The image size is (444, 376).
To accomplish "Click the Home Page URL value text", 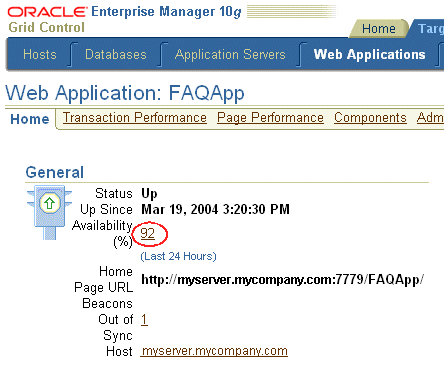I will click(x=282, y=279).
